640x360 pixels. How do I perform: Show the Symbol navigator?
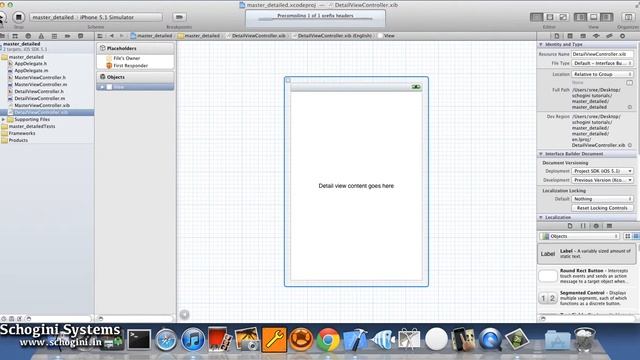(x=15, y=36)
